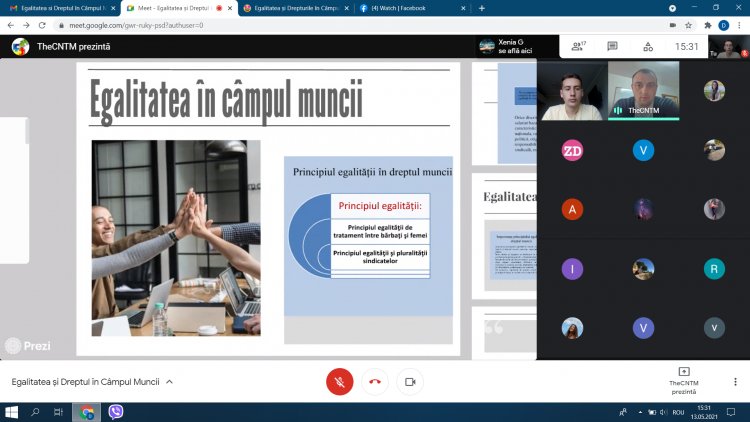The height and width of the screenshot is (422, 750).
Task: Open the Viber app from taskbar
Action: pyautogui.click(x=115, y=412)
